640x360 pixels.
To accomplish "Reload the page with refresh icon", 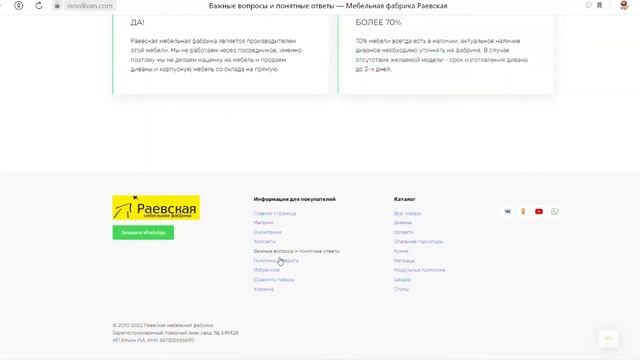I will [39, 6].
